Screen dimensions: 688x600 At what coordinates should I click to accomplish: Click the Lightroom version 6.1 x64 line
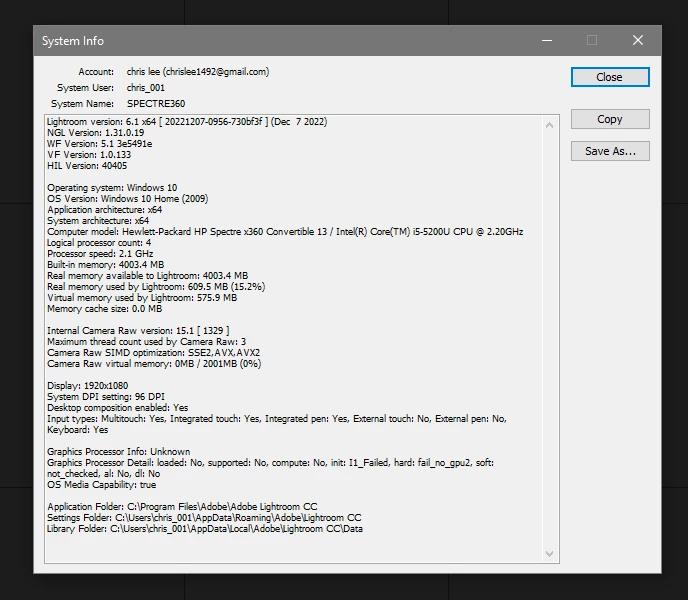187,122
